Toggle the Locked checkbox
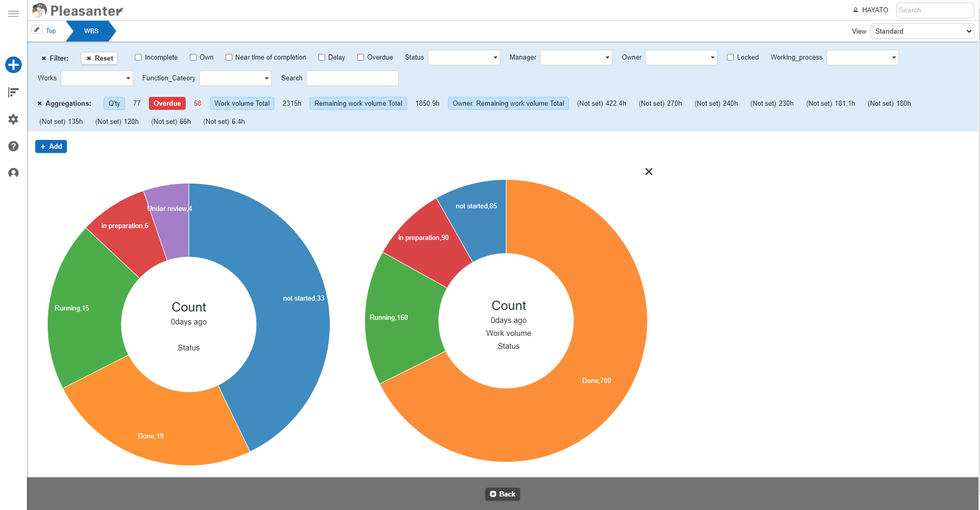The height and width of the screenshot is (510, 980). (x=730, y=58)
